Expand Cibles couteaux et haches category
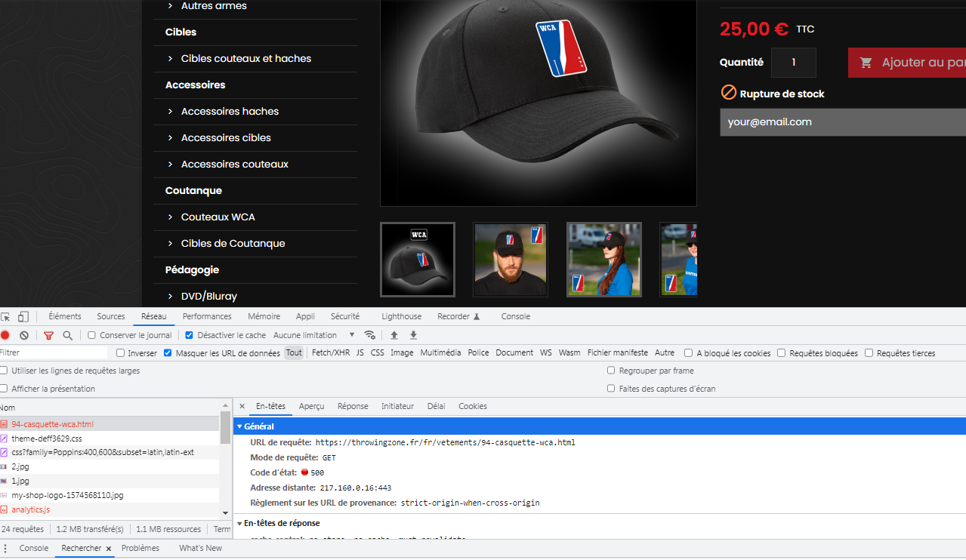The height and width of the screenshot is (560, 966). click(x=170, y=59)
